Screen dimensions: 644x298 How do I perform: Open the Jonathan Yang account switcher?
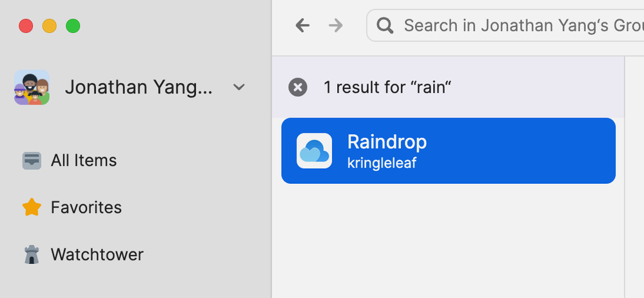(x=138, y=87)
